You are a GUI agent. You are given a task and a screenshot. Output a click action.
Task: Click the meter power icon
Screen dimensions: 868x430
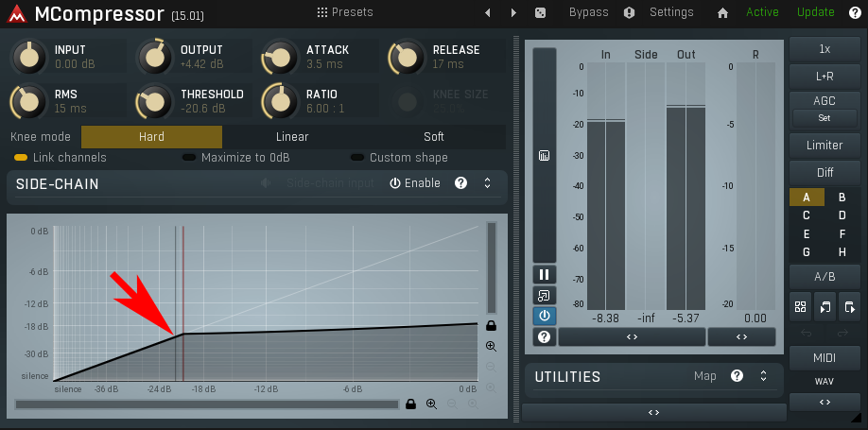pyautogui.click(x=545, y=316)
